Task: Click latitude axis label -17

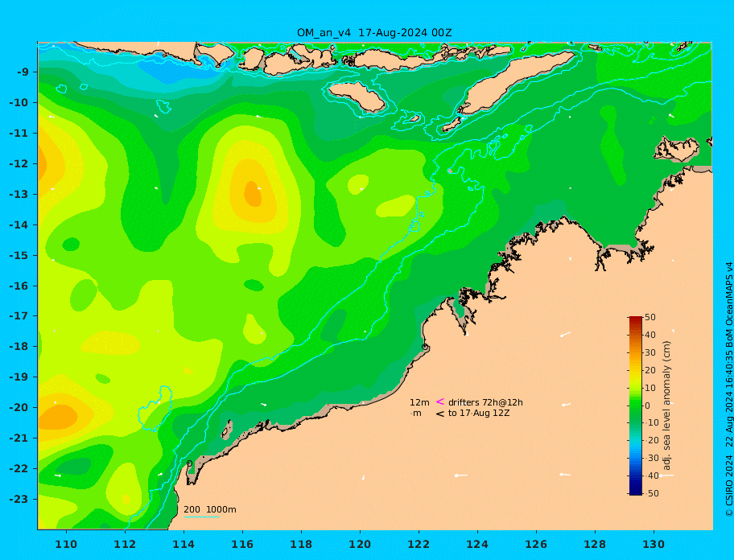Action: pyautogui.click(x=19, y=316)
